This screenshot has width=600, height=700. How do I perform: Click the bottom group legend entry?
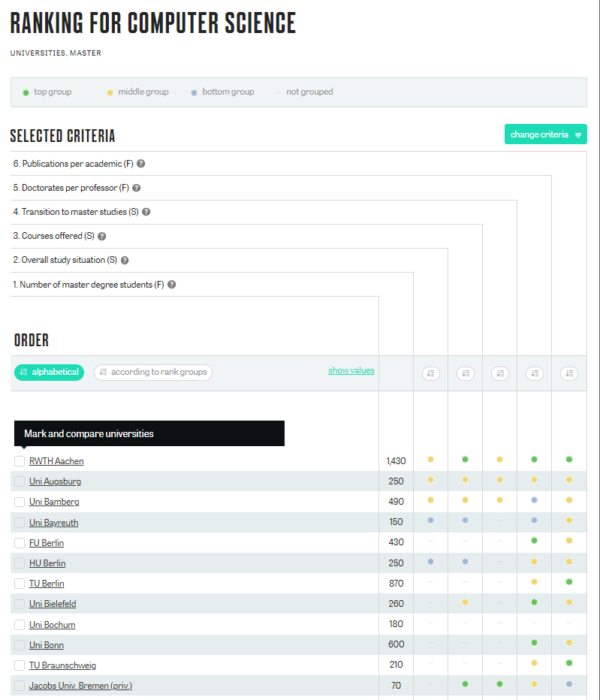pos(222,92)
